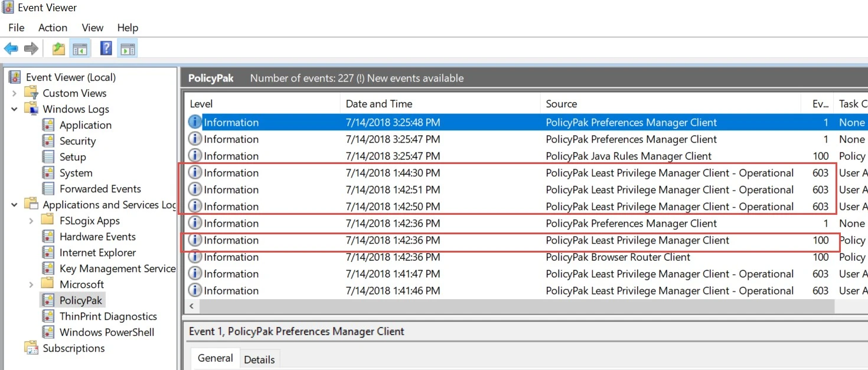Viewport: 868px width, 370px height.
Task: Open the View menu
Action: [93, 28]
